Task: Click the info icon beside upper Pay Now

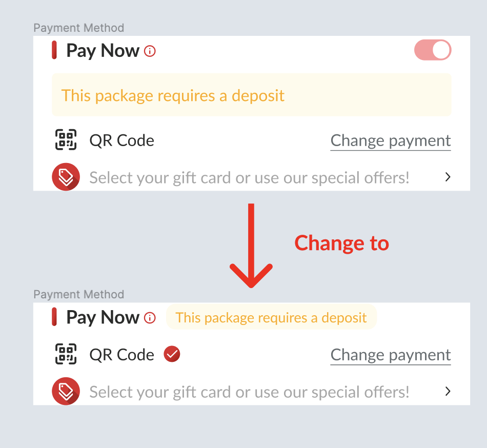Action: (x=150, y=51)
